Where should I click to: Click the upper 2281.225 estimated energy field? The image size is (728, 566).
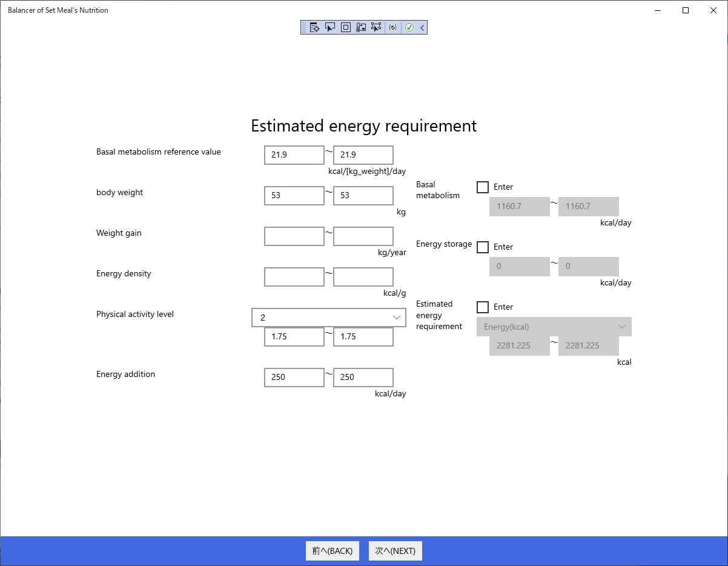tap(589, 346)
